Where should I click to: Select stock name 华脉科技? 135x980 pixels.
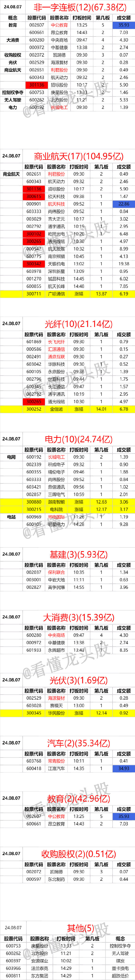coord(56,364)
